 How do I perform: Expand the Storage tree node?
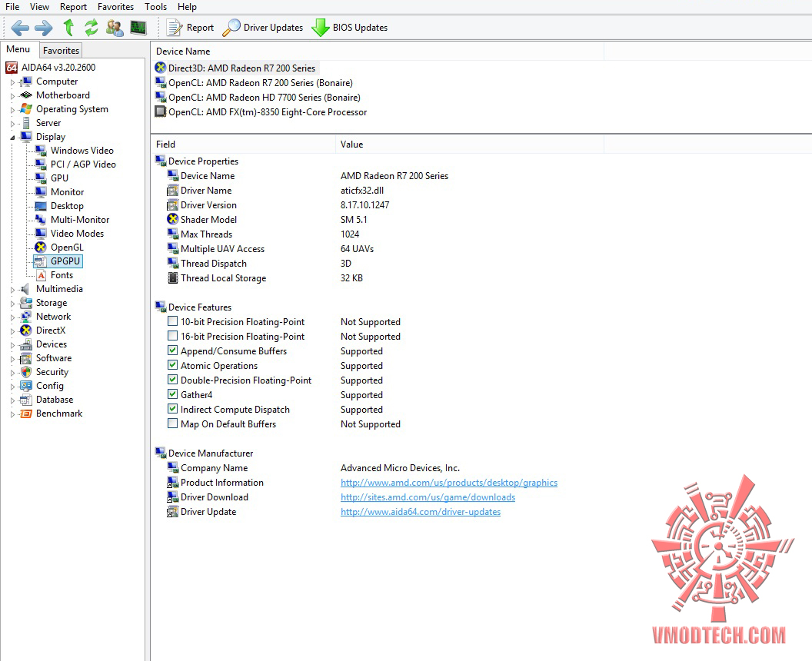pos(12,304)
